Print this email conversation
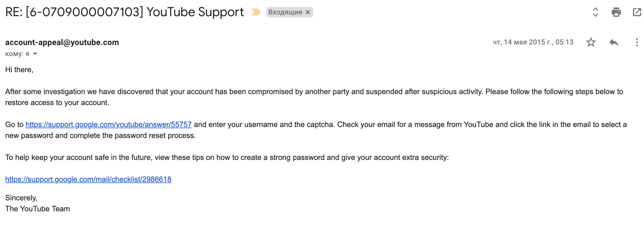This screenshot has width=644, height=235. pyautogui.click(x=616, y=12)
